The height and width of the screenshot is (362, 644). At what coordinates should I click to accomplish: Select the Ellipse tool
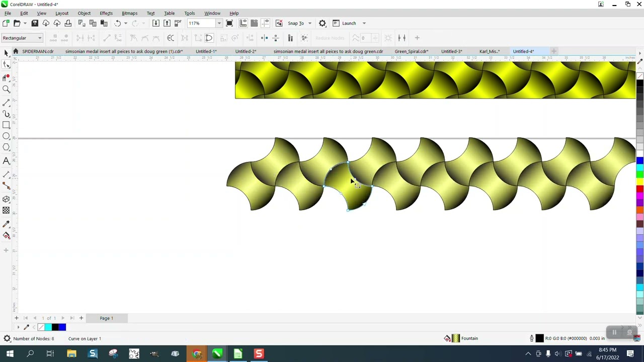point(6,136)
